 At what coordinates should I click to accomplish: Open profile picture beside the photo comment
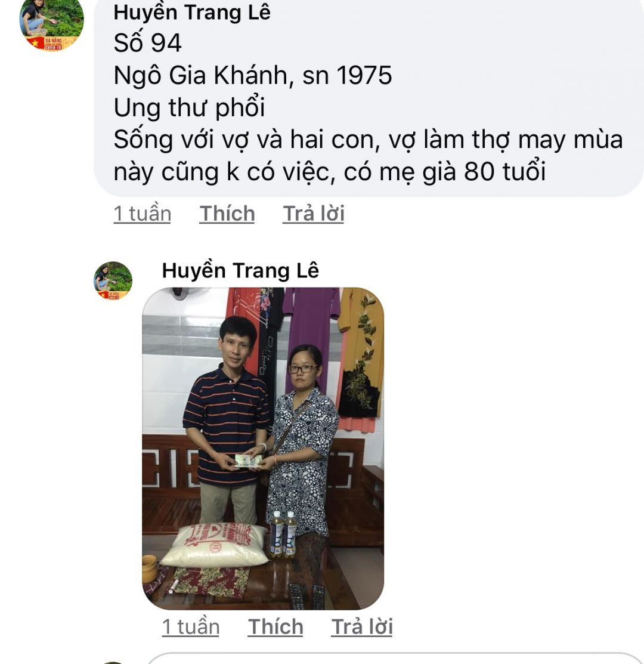tap(113, 281)
